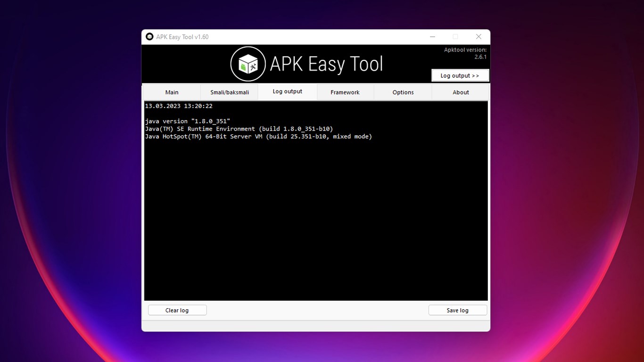Viewport: 644px width, 362px height.
Task: Click the Java HotSpot(TM) 64-Bit Server line
Action: click(258, 136)
